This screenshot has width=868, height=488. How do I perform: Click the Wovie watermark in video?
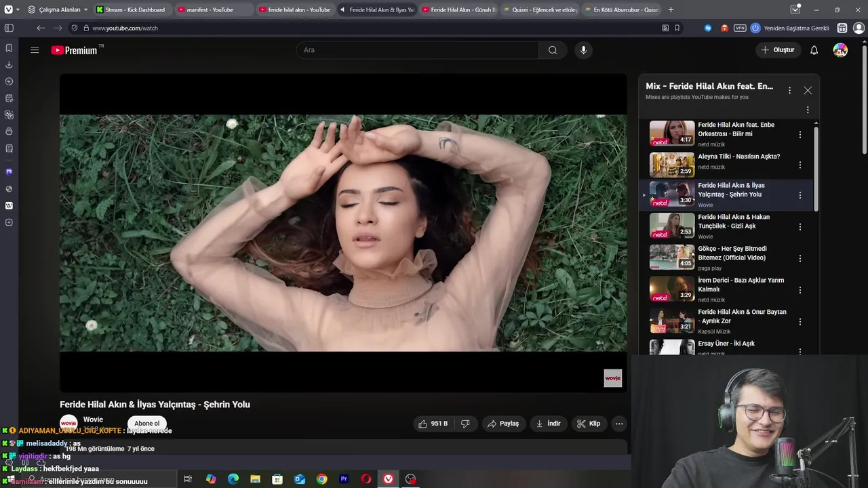coord(613,378)
